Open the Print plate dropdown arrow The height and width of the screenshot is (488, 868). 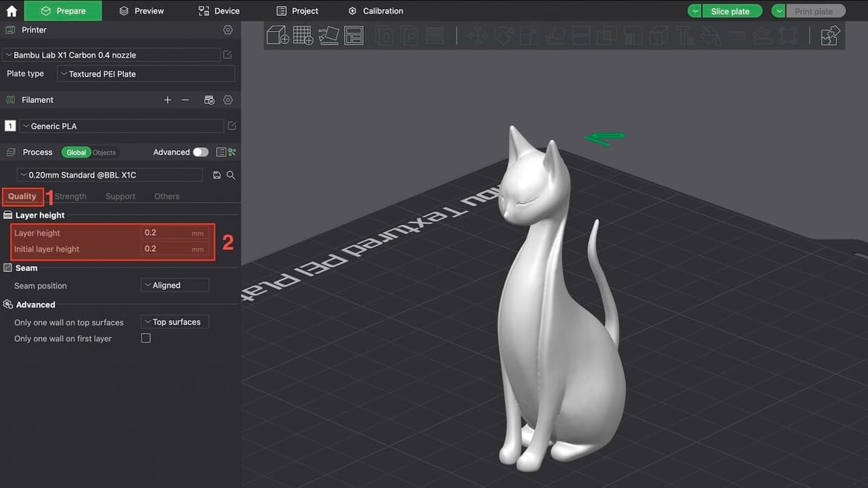(779, 11)
